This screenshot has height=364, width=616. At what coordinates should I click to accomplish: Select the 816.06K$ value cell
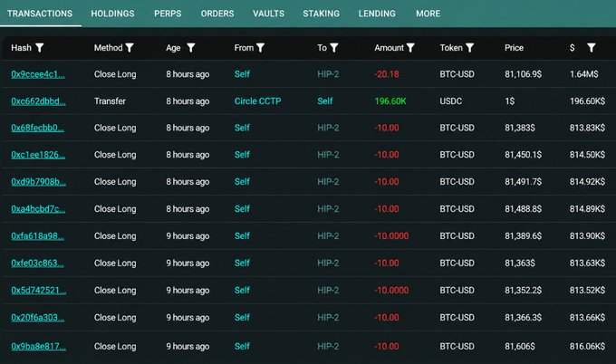[x=587, y=346]
